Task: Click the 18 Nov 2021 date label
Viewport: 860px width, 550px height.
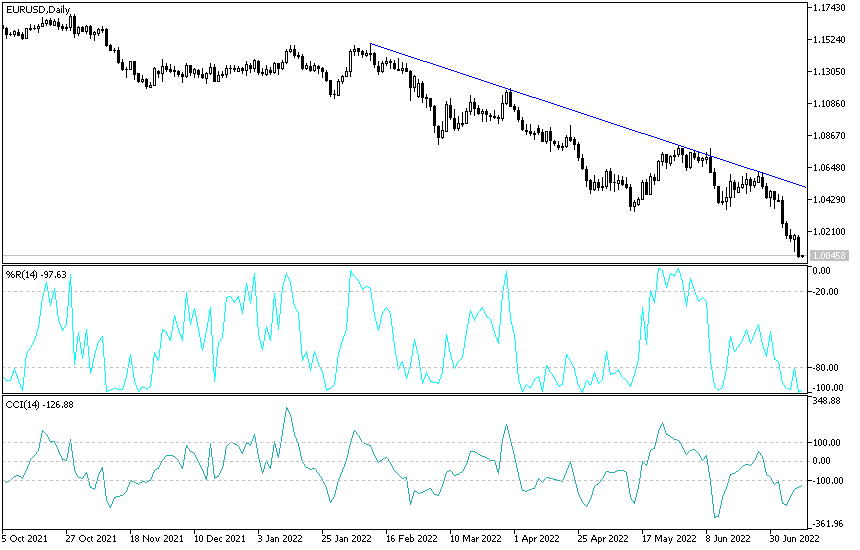Action: [156, 538]
